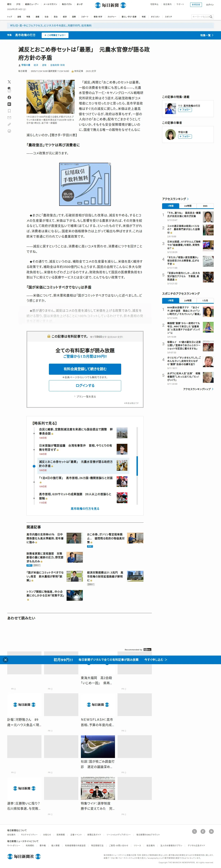Open 政治 in the top navigation

(x=55, y=17)
